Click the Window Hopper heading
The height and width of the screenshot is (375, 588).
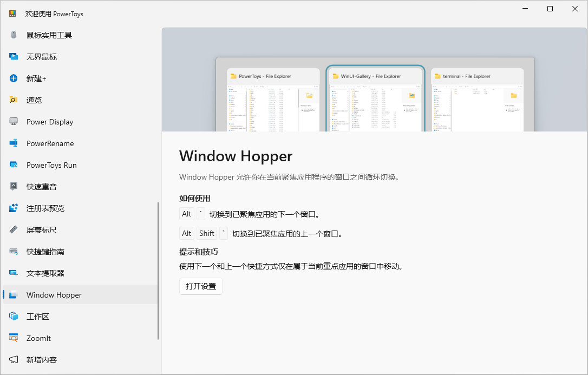pos(236,156)
